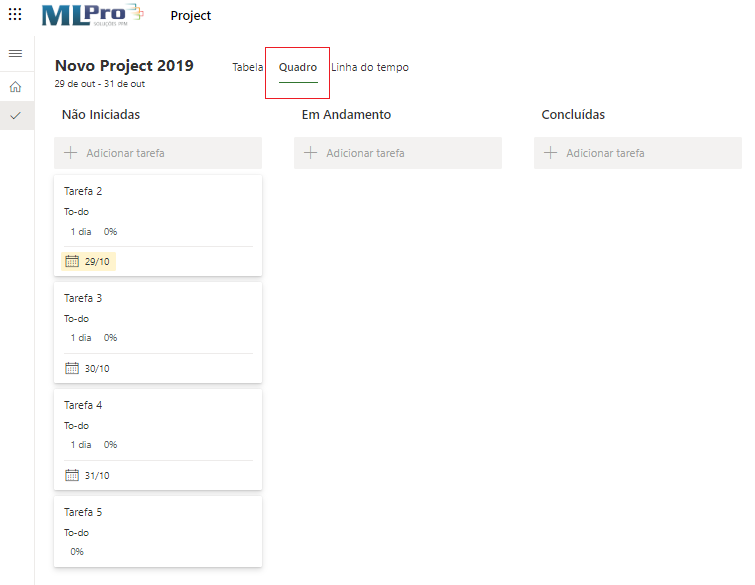Click the 31/10 due date on Tarefa 4
This screenshot has width=755, height=585.
pos(97,475)
